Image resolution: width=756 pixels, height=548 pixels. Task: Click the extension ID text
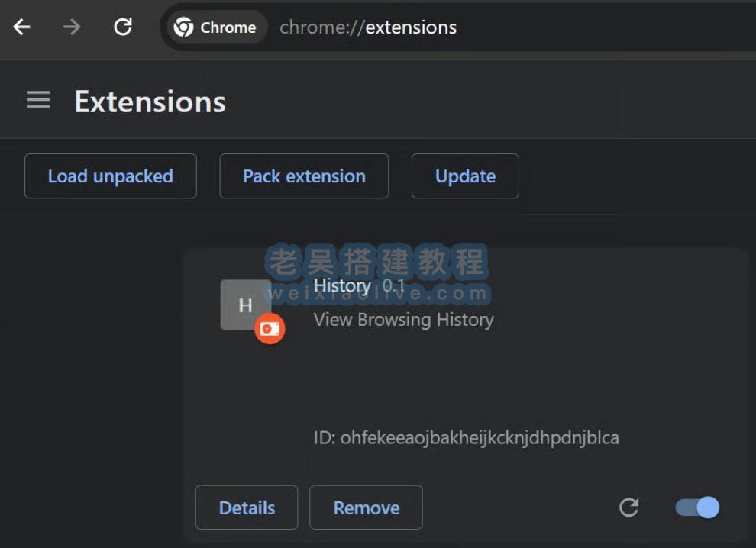[466, 437]
